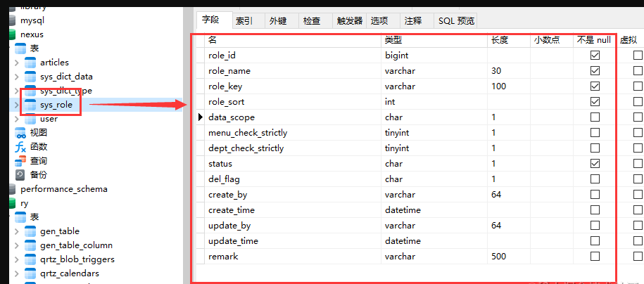This screenshot has width=644, height=284.
Task: Uncheck not-null checkbox for role_name
Action: click(x=595, y=71)
